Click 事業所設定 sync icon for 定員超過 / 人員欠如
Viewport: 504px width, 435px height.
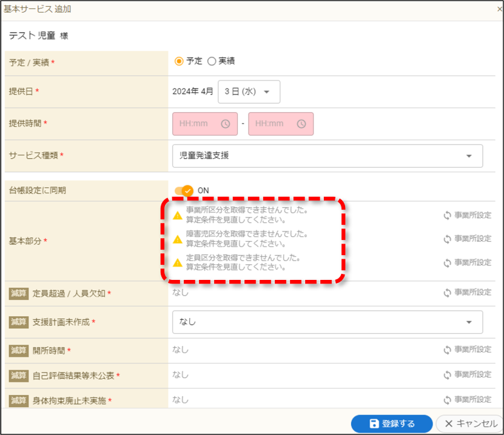tap(448, 293)
